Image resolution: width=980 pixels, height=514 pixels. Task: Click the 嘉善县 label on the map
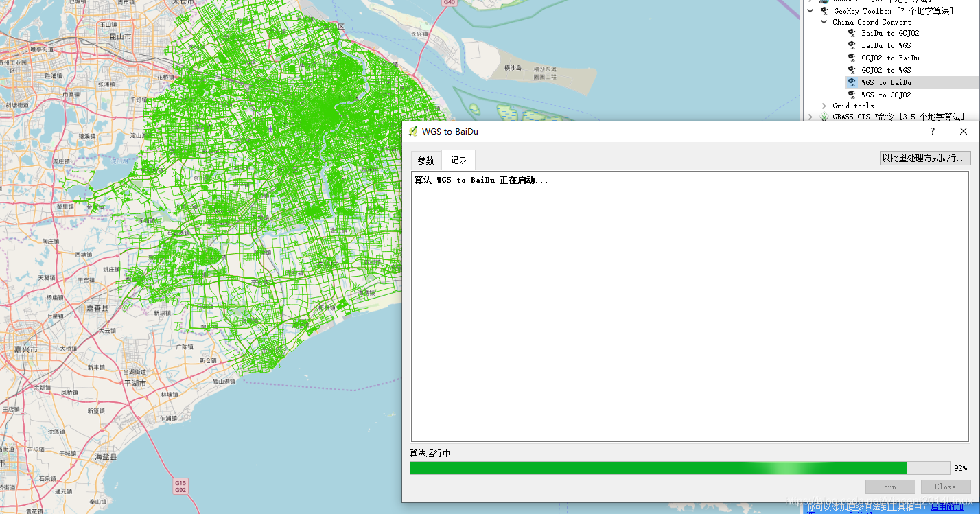(97, 308)
